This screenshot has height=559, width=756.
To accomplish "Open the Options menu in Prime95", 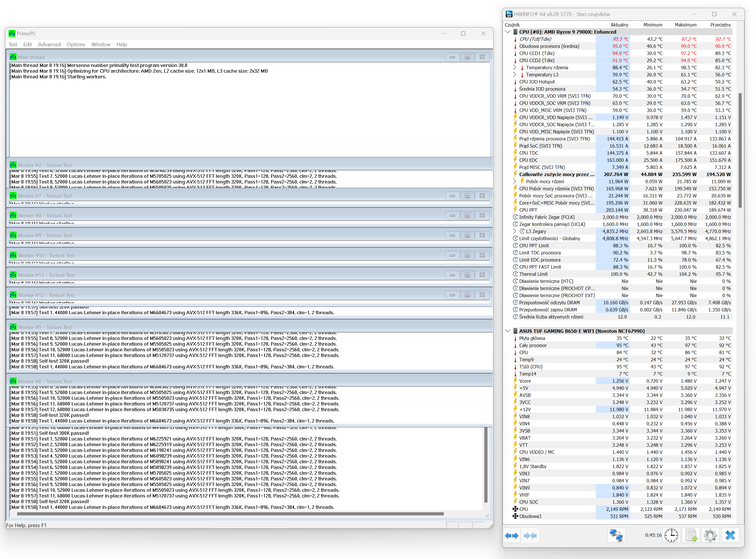I will 76,44.
